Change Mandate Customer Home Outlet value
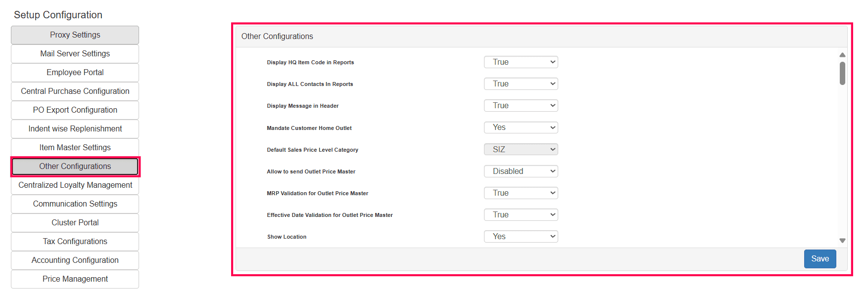This screenshot has width=868, height=294. (x=521, y=127)
